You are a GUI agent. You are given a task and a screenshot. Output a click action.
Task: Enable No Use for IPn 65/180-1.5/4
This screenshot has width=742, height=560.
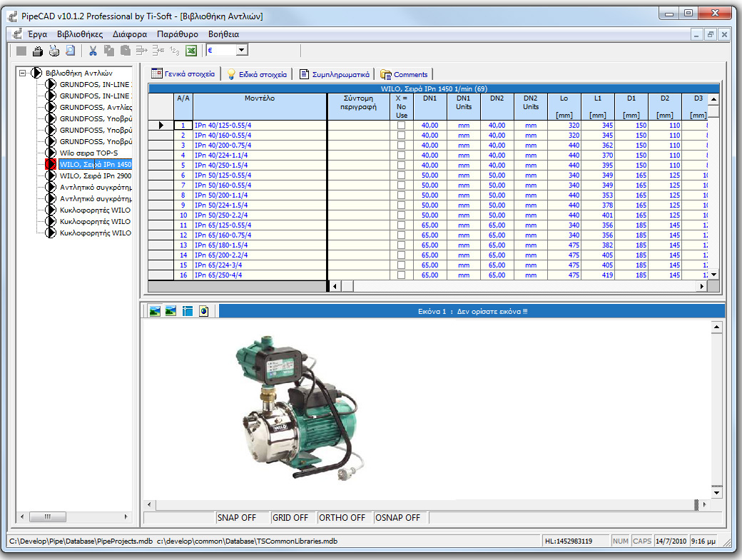(401, 244)
